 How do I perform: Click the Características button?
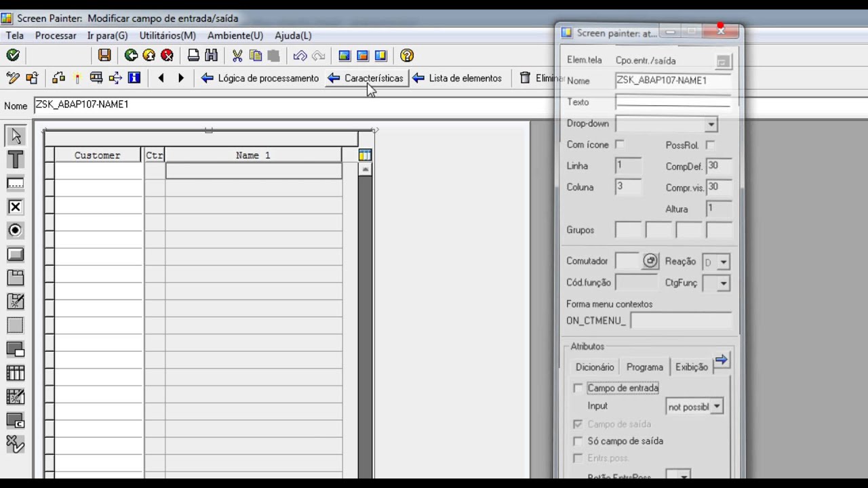coord(366,78)
